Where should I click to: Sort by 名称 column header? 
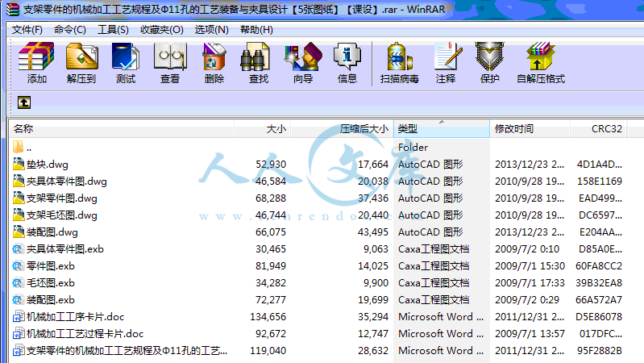[x=122, y=129]
